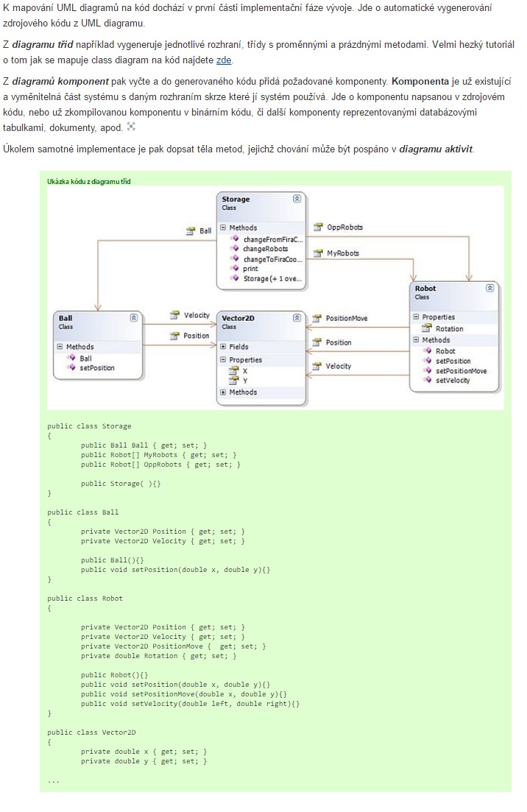527x812 pixels.
Task: Click the X property icon in Vector2D
Action: point(233,371)
